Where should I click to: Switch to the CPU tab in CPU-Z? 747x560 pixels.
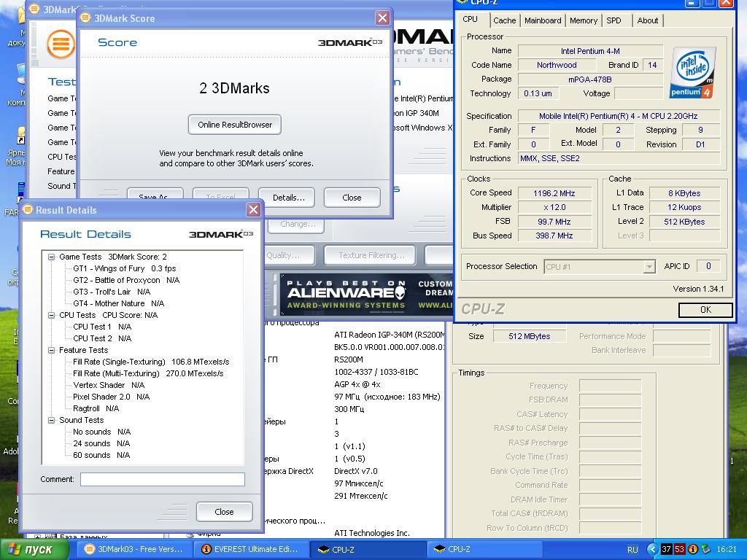(471, 20)
